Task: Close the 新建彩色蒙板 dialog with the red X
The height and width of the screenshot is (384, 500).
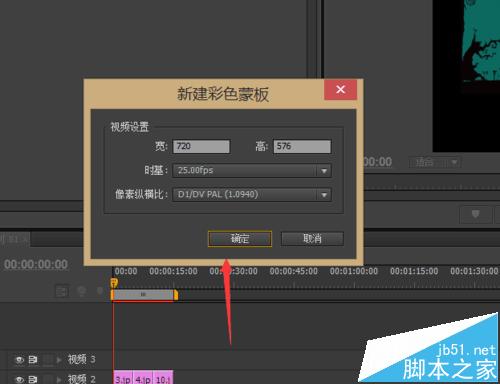Action: (340, 89)
